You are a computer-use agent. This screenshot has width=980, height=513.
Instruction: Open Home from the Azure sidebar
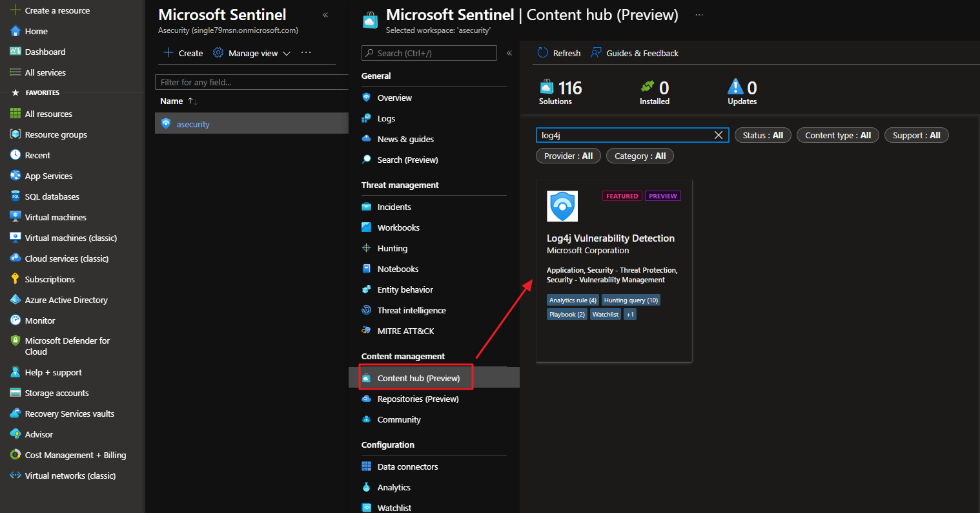36,31
